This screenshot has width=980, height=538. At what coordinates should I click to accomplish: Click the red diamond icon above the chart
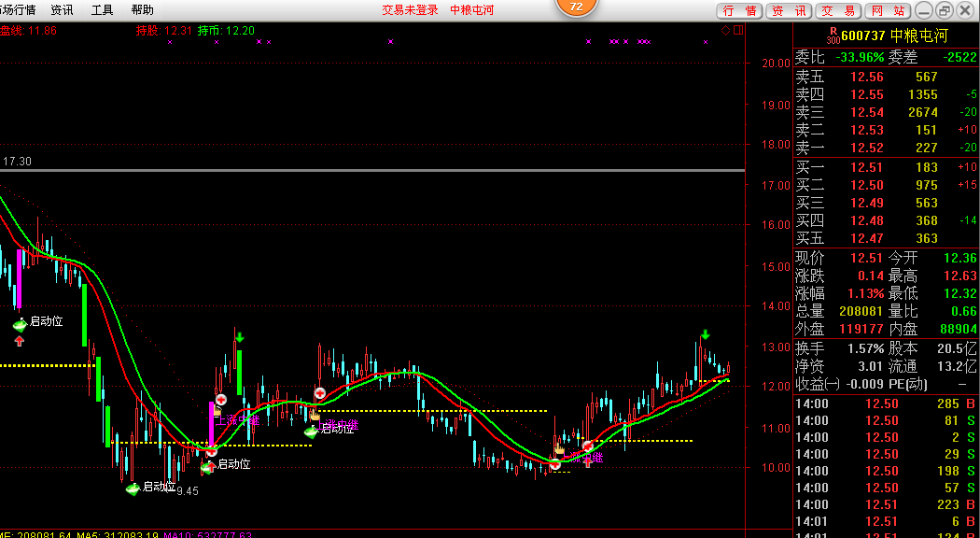tap(726, 31)
